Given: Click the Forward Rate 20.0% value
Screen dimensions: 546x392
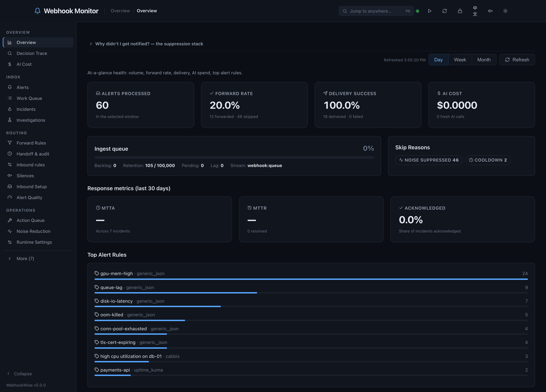Looking at the screenshot, I should click(225, 105).
